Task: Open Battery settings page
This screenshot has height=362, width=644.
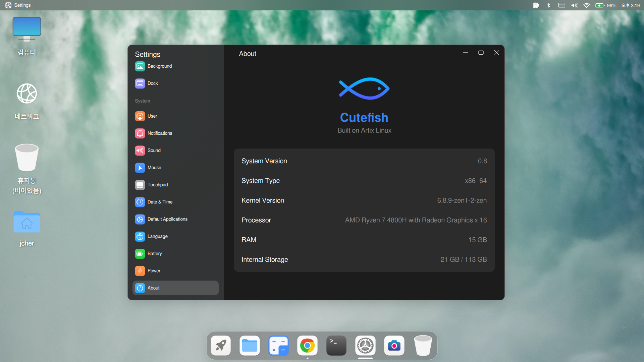Action: (175, 253)
